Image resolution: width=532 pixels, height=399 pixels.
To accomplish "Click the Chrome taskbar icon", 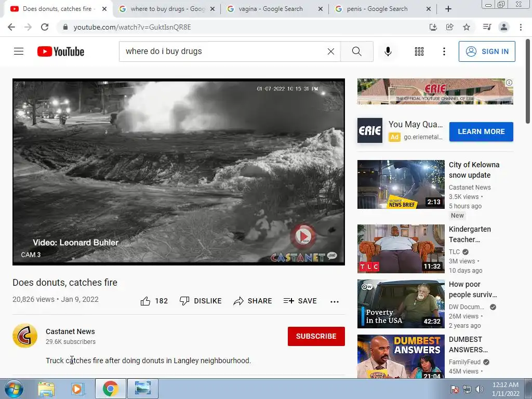I will [x=111, y=389].
